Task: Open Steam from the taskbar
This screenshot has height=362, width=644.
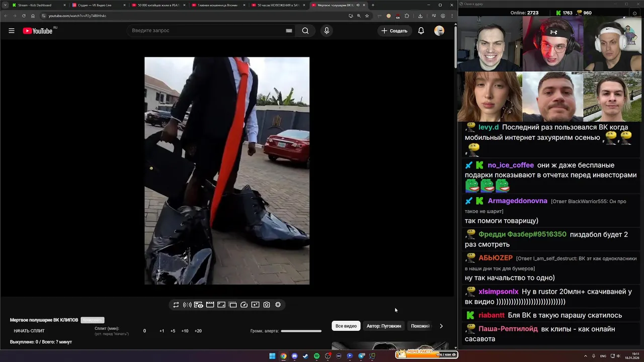Action: point(305,356)
